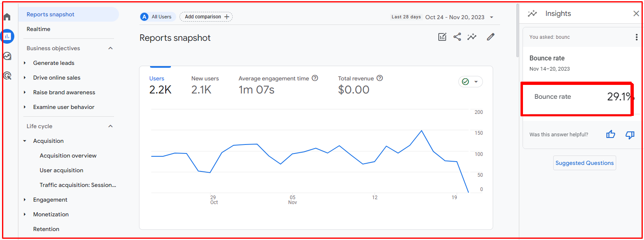Click the Reports snapshot page heading
644x240 pixels.
tap(175, 38)
